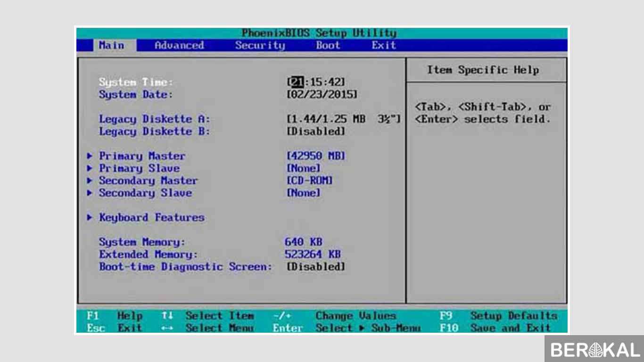Open the Keyboard Features submenu
Screen dimensions: 644x362
(151, 217)
